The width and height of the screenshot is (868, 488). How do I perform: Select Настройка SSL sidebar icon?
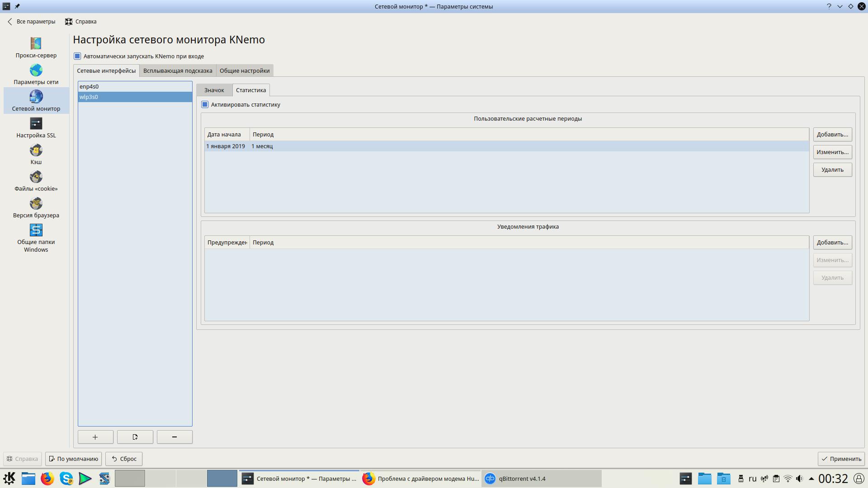click(36, 127)
